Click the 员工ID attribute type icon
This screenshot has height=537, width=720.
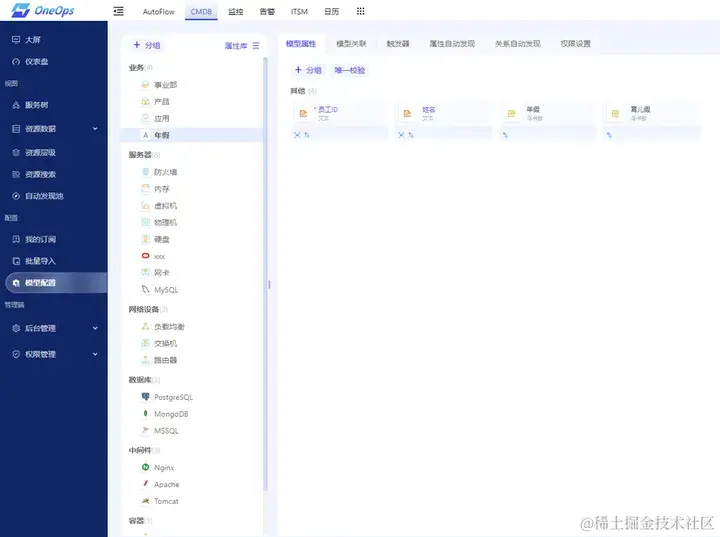pyautogui.click(x=303, y=113)
